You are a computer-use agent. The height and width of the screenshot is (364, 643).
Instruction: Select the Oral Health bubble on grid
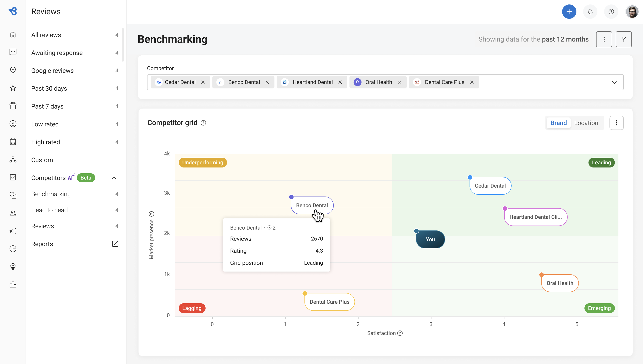tap(559, 283)
